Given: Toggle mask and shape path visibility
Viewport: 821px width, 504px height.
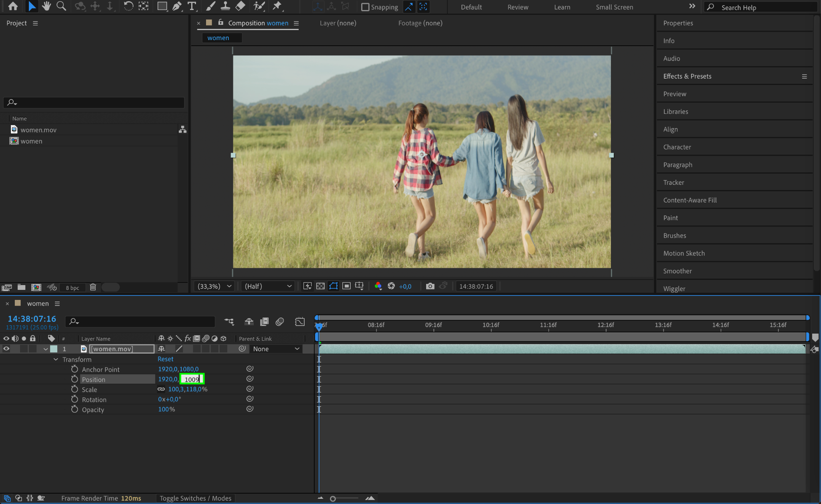Looking at the screenshot, I should 333,286.
